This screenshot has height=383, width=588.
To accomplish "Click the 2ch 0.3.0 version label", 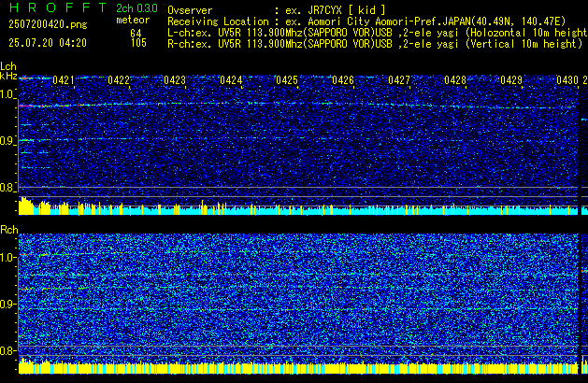I will click(136, 7).
